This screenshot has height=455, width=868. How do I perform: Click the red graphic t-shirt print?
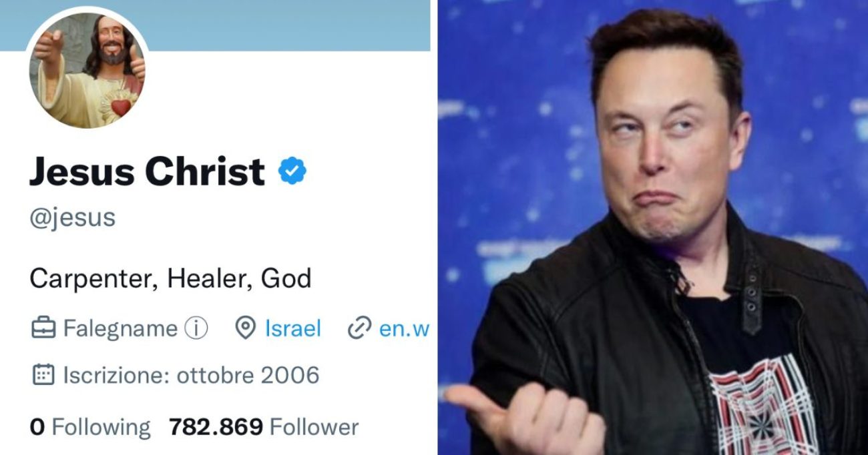(x=761, y=407)
